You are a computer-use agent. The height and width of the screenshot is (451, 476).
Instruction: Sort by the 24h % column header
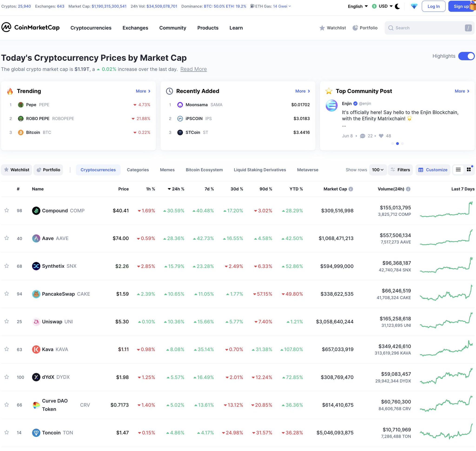coord(176,189)
